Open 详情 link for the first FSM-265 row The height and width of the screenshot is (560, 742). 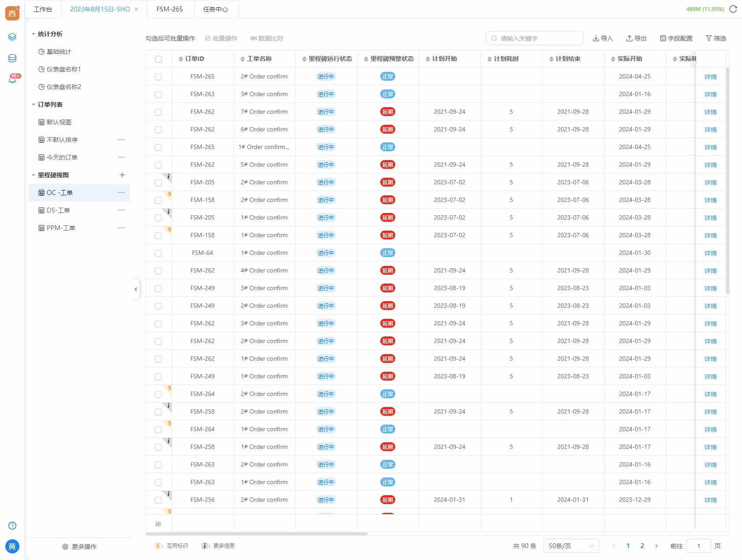pos(710,77)
